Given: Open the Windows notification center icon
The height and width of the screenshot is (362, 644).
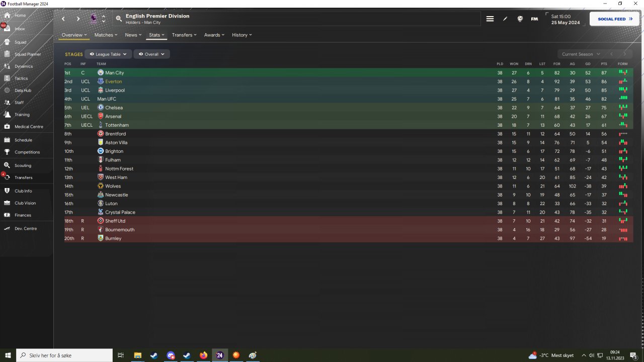Looking at the screenshot, I should (633, 355).
